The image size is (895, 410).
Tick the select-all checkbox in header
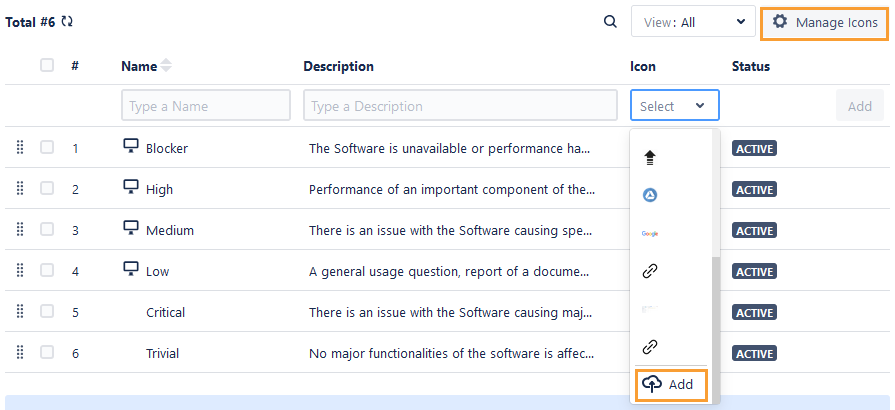point(47,66)
